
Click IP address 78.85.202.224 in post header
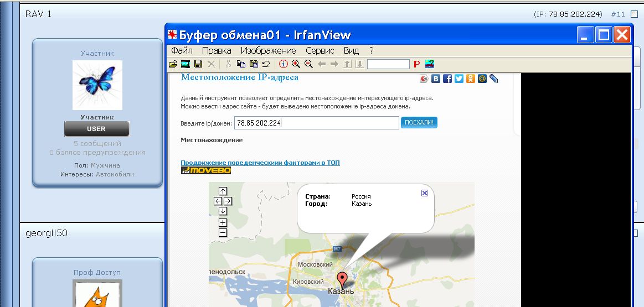click(575, 14)
